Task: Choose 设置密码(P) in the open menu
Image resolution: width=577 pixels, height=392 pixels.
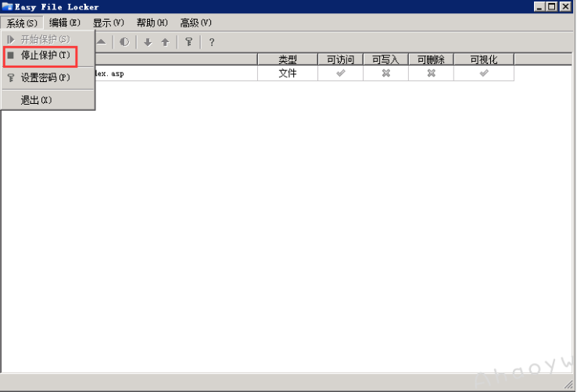Action: click(45, 78)
